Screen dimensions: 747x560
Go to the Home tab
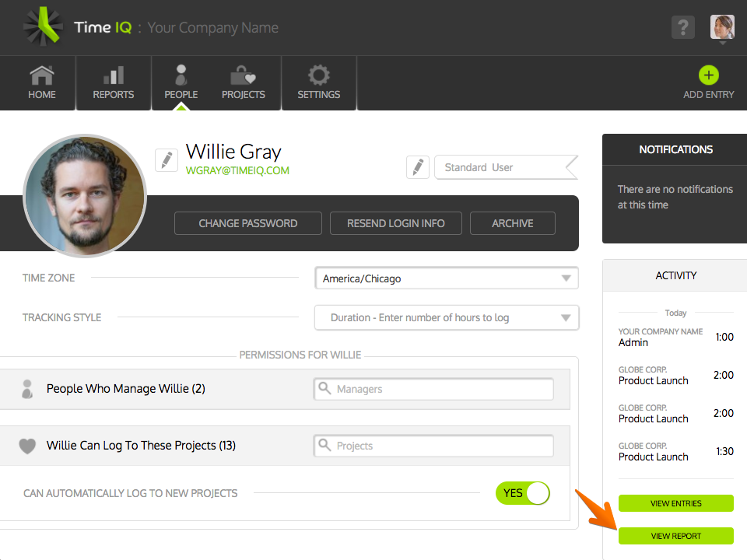point(42,83)
